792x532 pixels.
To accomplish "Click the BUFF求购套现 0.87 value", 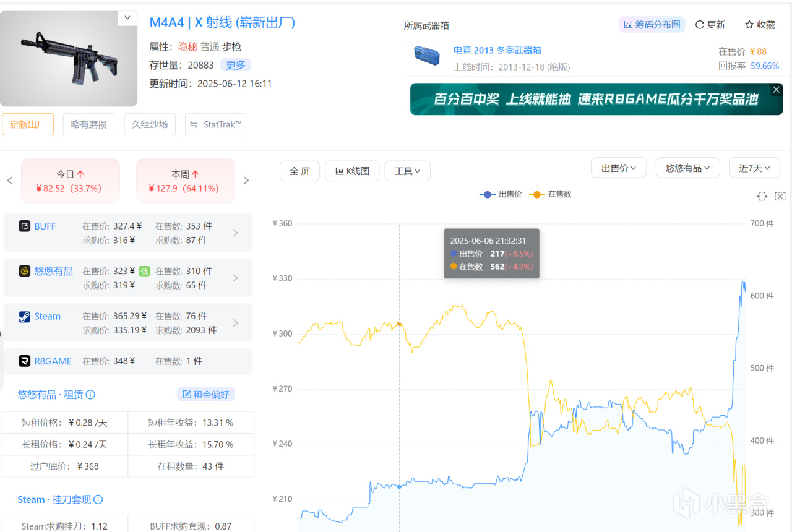I will click(x=223, y=526).
